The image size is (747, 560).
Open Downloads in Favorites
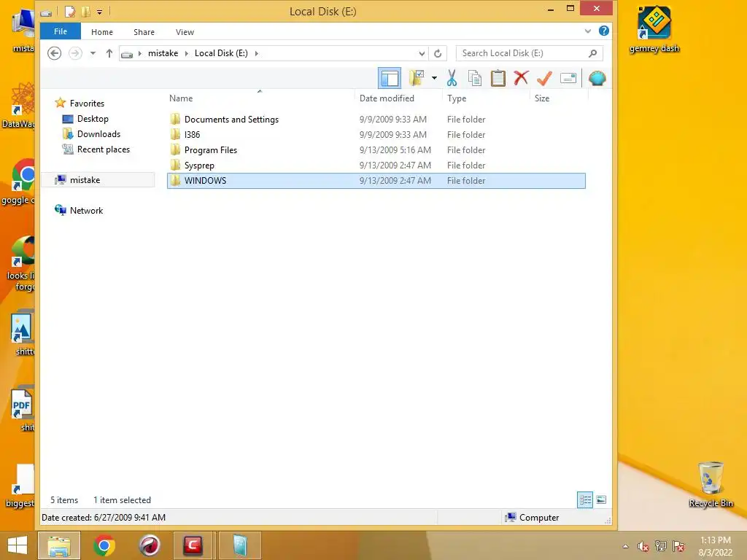pos(98,134)
